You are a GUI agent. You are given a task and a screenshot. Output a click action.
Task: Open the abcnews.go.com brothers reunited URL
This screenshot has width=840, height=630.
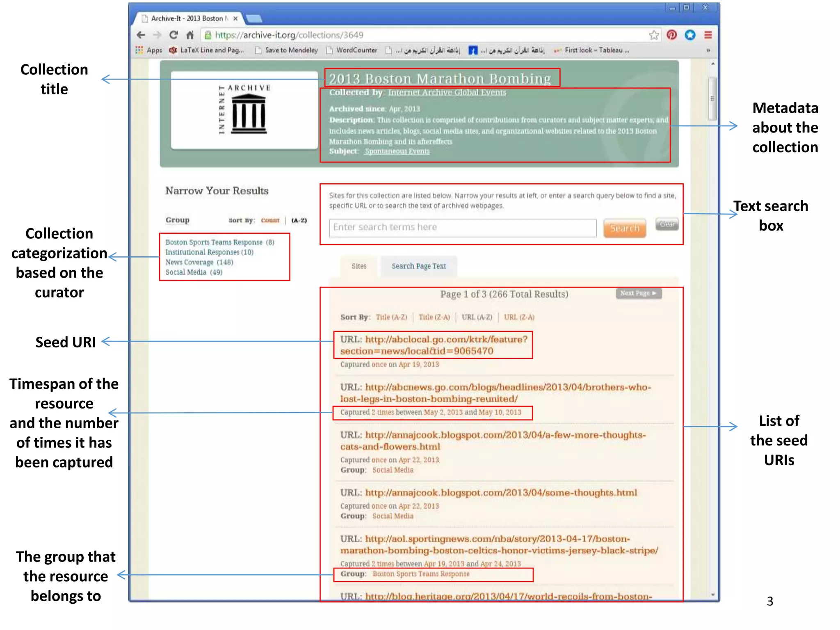tap(496, 393)
